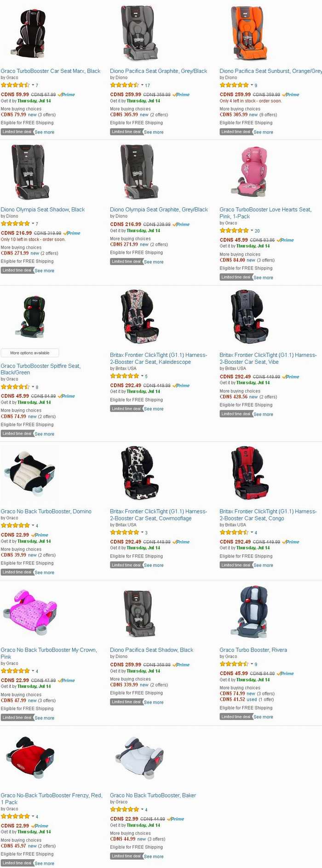Click More options available button
322x868 pixels.
(30, 353)
